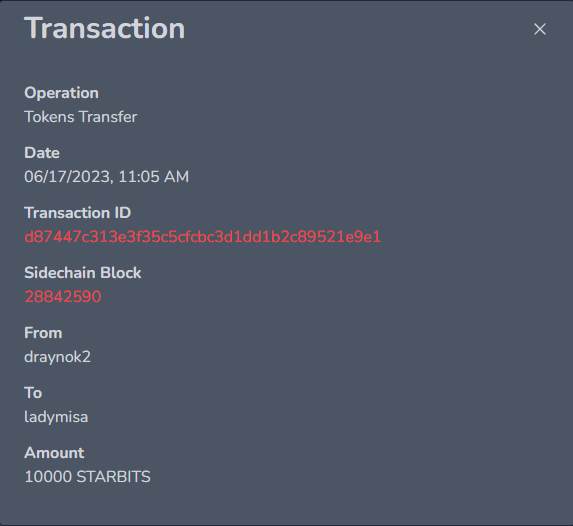This screenshot has width=573, height=526.
Task: Open transaction ID d87447c313e3f35c5cfcbc3d1dd1b2c89521e9e1 link
Action: pyautogui.click(x=202, y=237)
